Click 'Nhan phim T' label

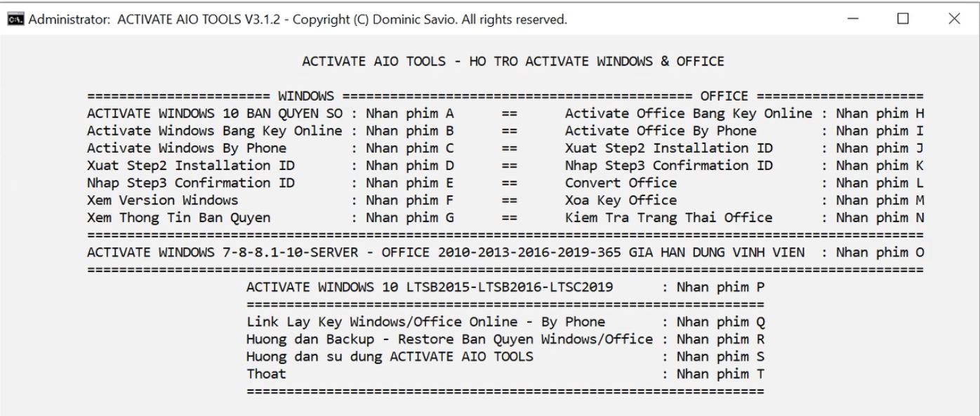720,375
